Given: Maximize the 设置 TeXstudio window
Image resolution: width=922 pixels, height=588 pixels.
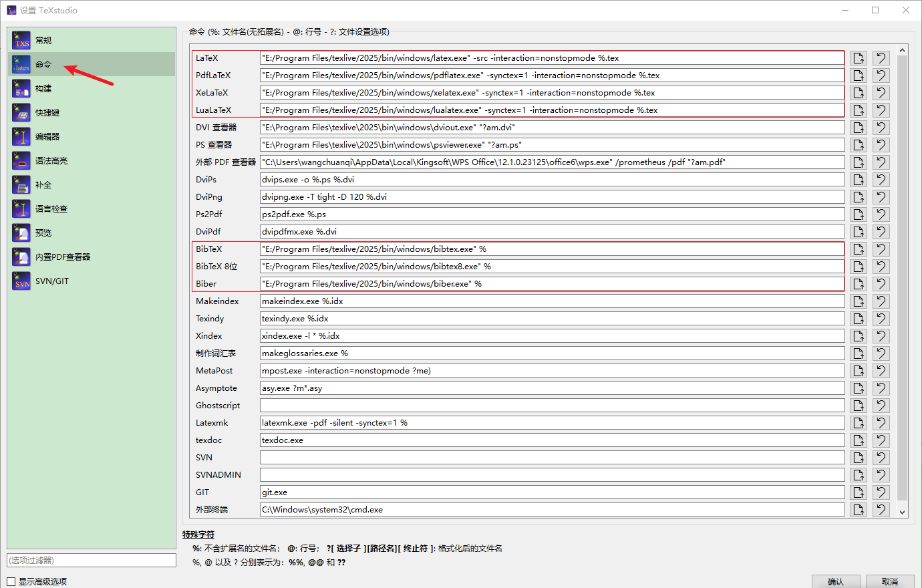Looking at the screenshot, I should (875, 10).
